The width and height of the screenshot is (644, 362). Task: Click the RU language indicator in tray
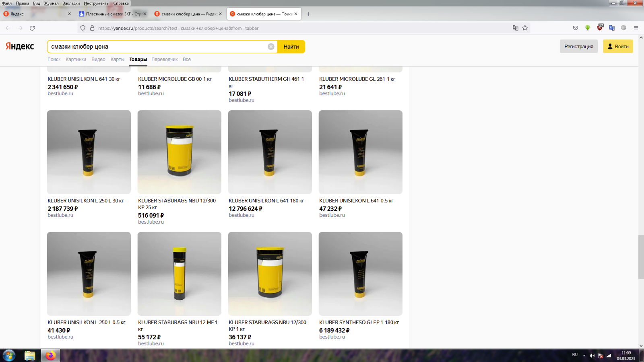[575, 355]
